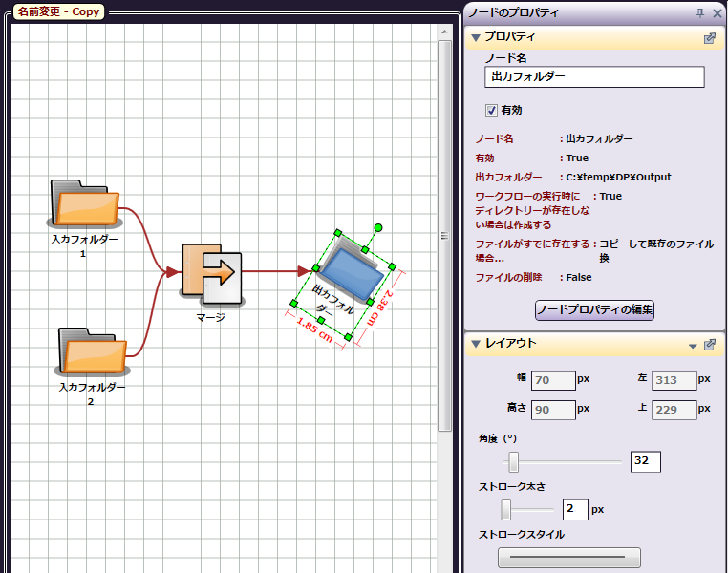The image size is (728, 573).
Task: Click the C:¥temp¥DP¥Output path value
Action: (618, 177)
